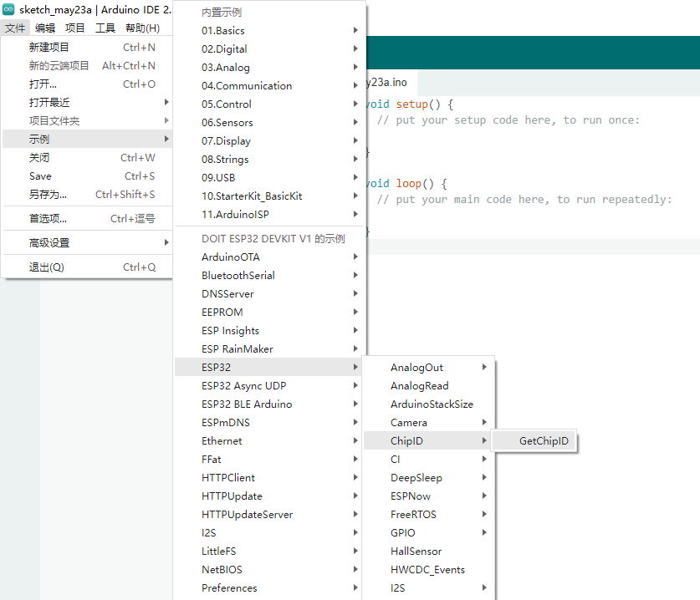Open GPIO submenu

[x=428, y=532]
